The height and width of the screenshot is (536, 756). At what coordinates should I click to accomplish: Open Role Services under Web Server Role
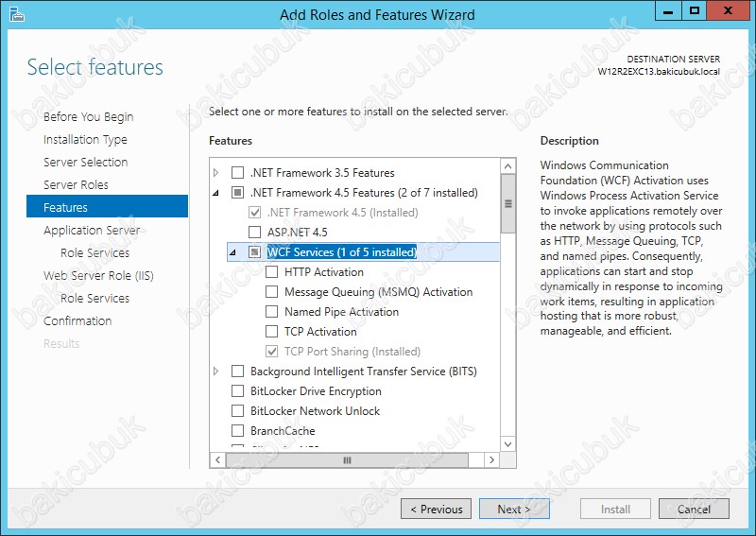[95, 298]
